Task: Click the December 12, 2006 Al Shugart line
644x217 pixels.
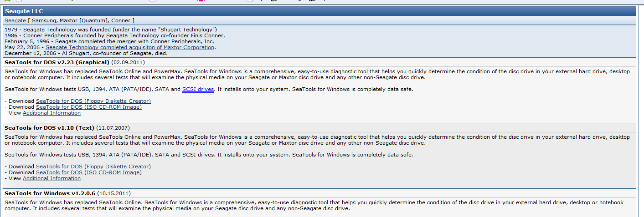Action: point(86,53)
